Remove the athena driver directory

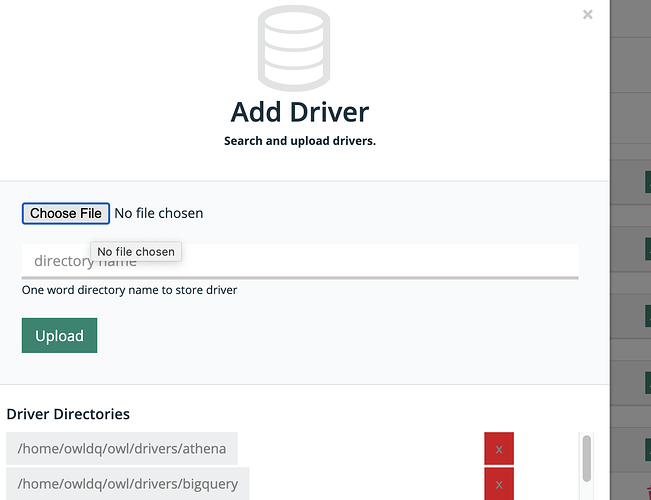pyautogui.click(x=499, y=449)
